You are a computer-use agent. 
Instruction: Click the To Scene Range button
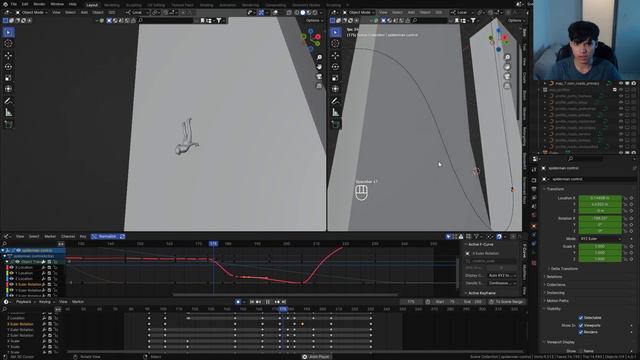506,302
